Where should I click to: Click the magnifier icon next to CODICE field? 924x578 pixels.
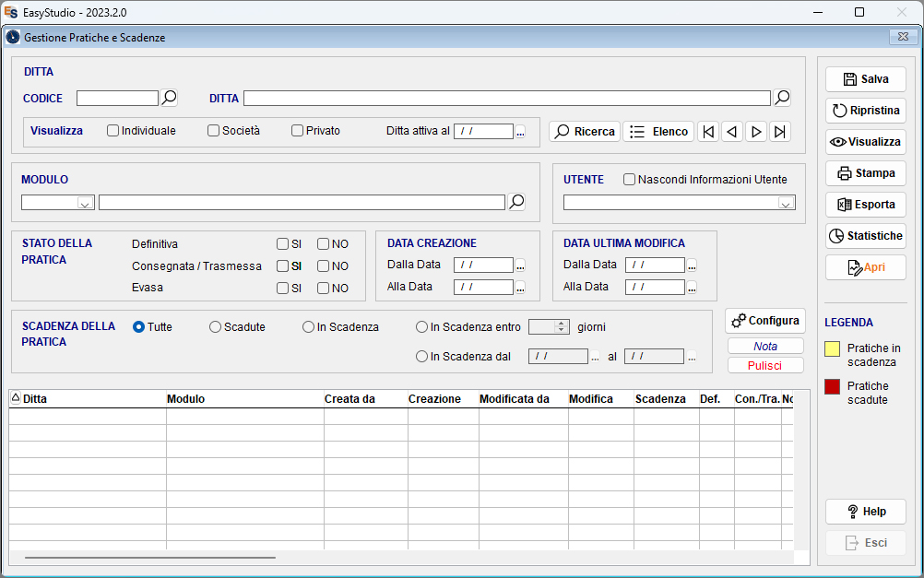[x=169, y=97]
